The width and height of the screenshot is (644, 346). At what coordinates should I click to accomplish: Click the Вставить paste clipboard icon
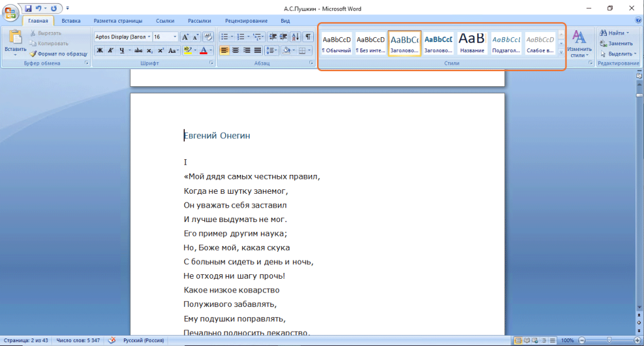click(x=15, y=37)
